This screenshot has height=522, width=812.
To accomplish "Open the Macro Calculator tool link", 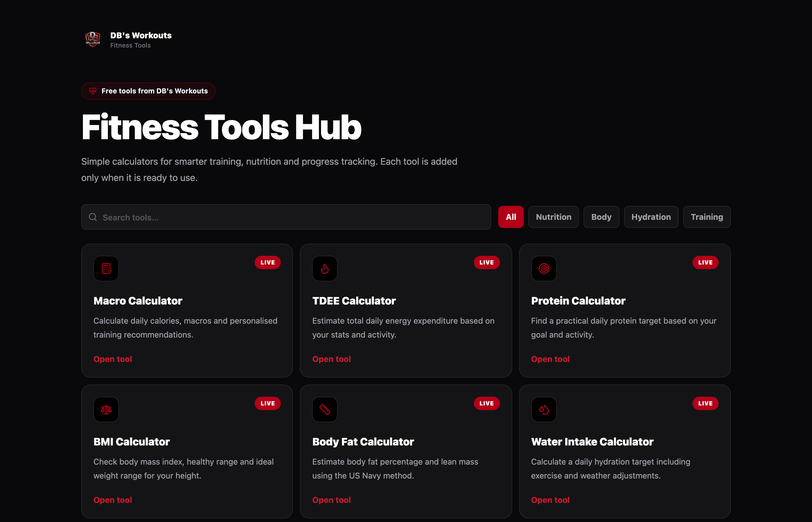I will 113,359.
